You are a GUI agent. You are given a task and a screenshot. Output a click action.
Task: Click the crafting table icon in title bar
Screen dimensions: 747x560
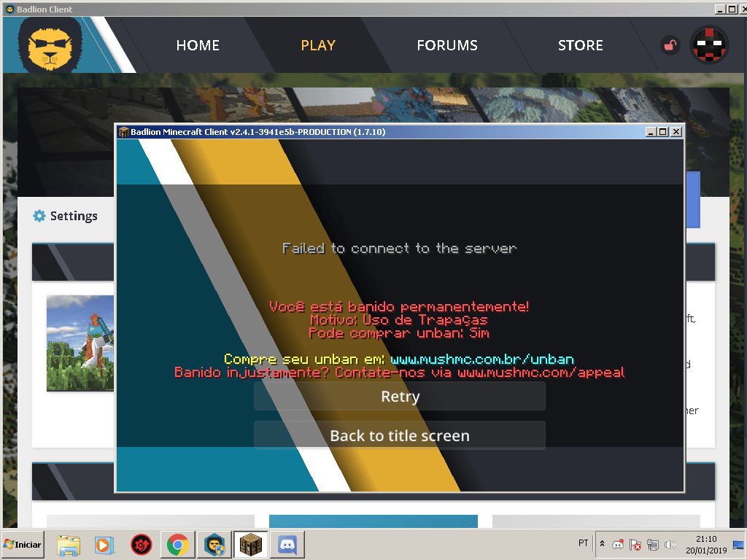(x=124, y=132)
